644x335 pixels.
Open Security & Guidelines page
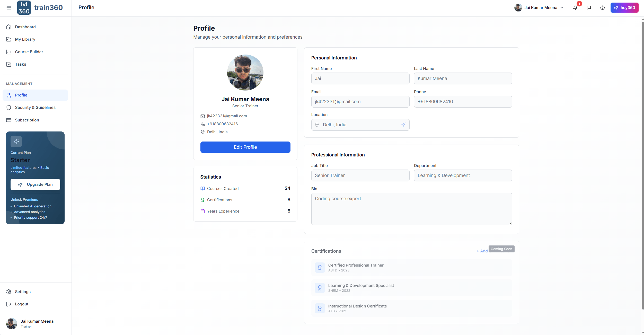coord(35,108)
